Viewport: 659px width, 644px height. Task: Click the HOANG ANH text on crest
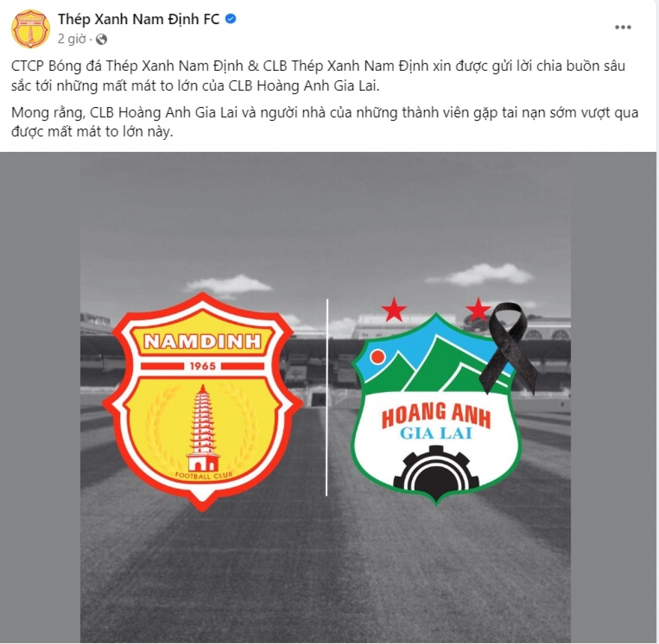[x=436, y=416]
